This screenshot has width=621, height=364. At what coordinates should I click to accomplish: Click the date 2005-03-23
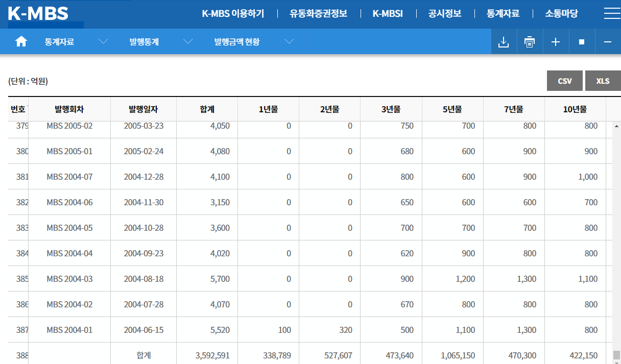[x=144, y=126]
